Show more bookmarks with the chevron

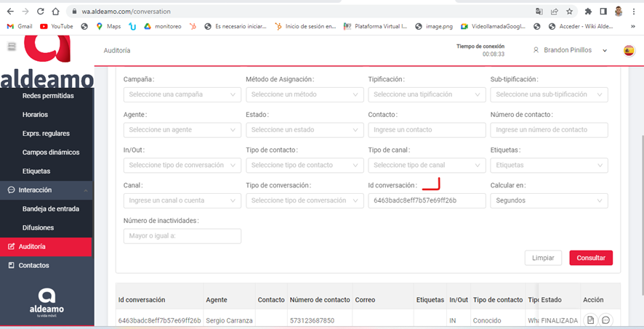click(633, 26)
